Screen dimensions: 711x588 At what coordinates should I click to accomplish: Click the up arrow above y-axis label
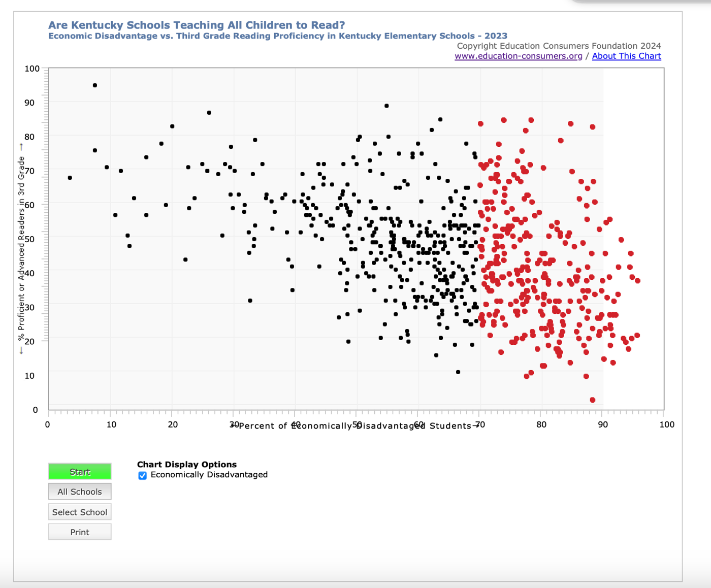(21, 147)
